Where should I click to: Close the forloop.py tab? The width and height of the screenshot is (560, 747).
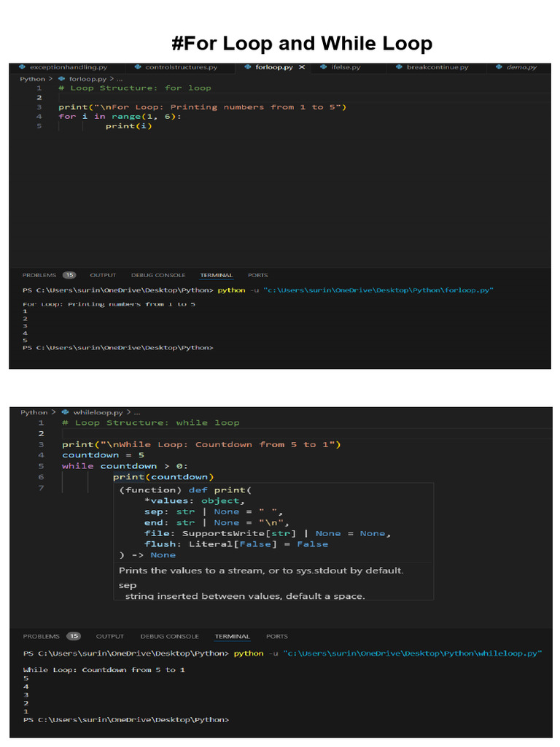click(x=302, y=67)
